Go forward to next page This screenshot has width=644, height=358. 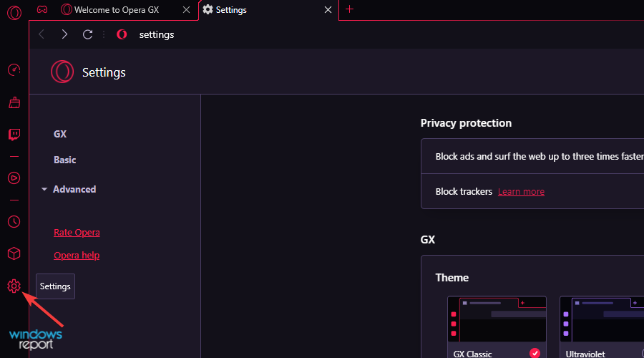(x=64, y=34)
